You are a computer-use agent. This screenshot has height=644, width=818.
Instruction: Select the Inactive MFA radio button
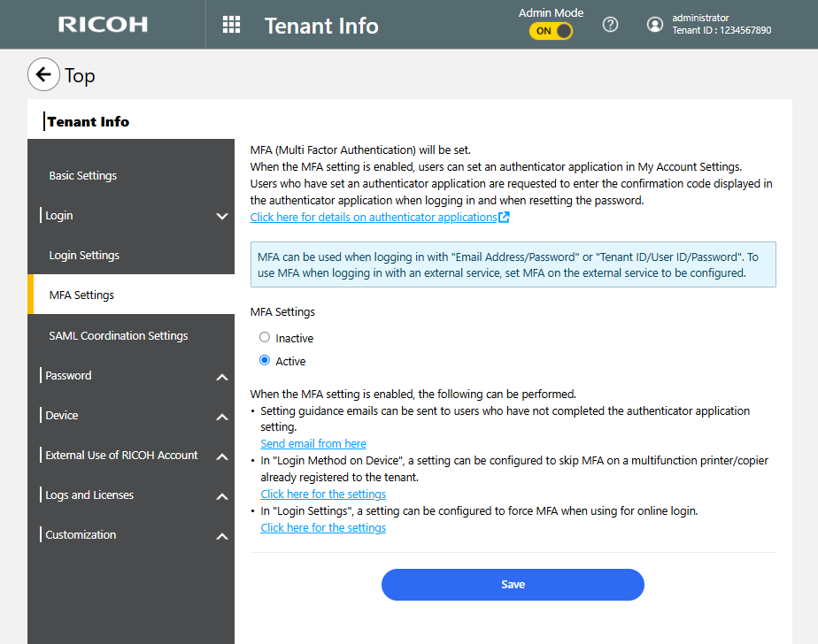pos(265,338)
